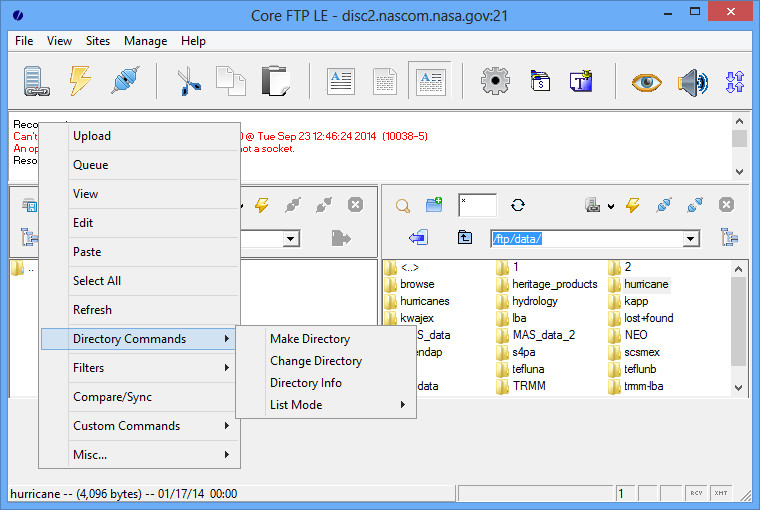The image size is (760, 510).
Task: Click the greyed document edit icon
Action: 385,81
